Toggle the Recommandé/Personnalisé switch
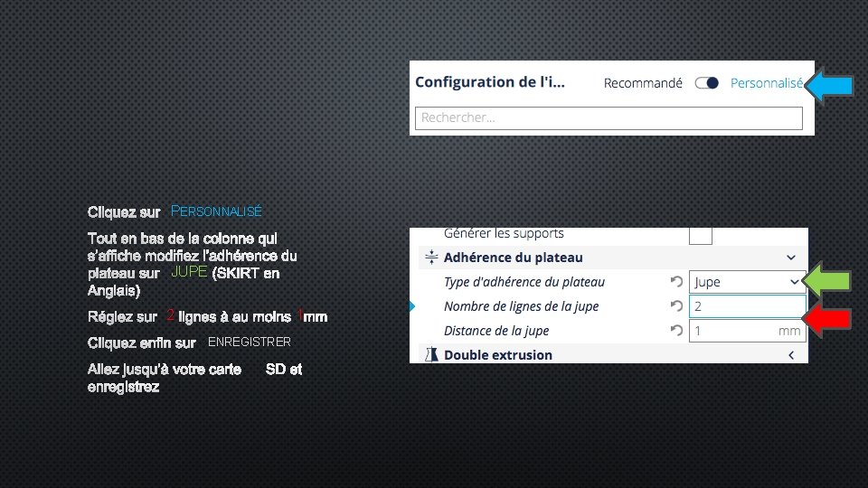 tap(707, 83)
